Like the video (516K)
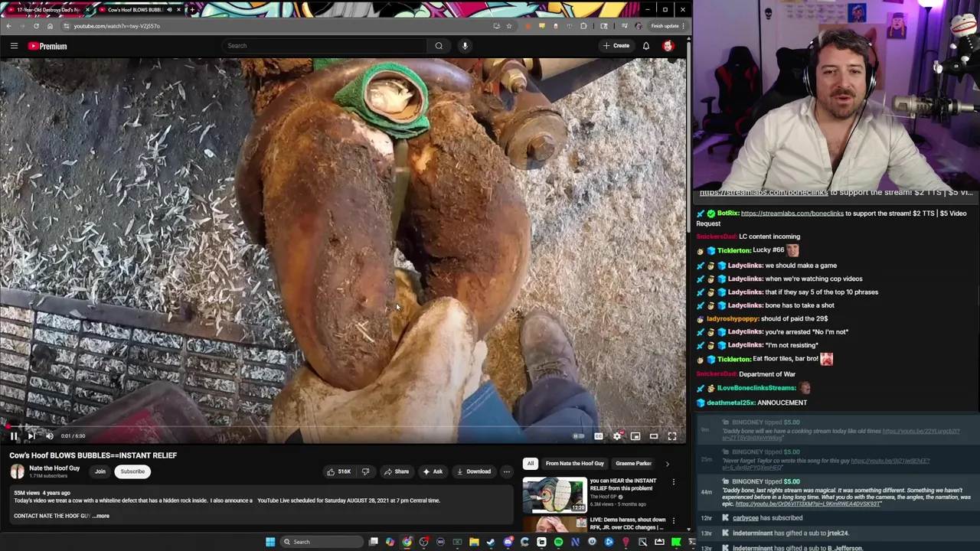Screen dimensions: 980x551 point(339,471)
